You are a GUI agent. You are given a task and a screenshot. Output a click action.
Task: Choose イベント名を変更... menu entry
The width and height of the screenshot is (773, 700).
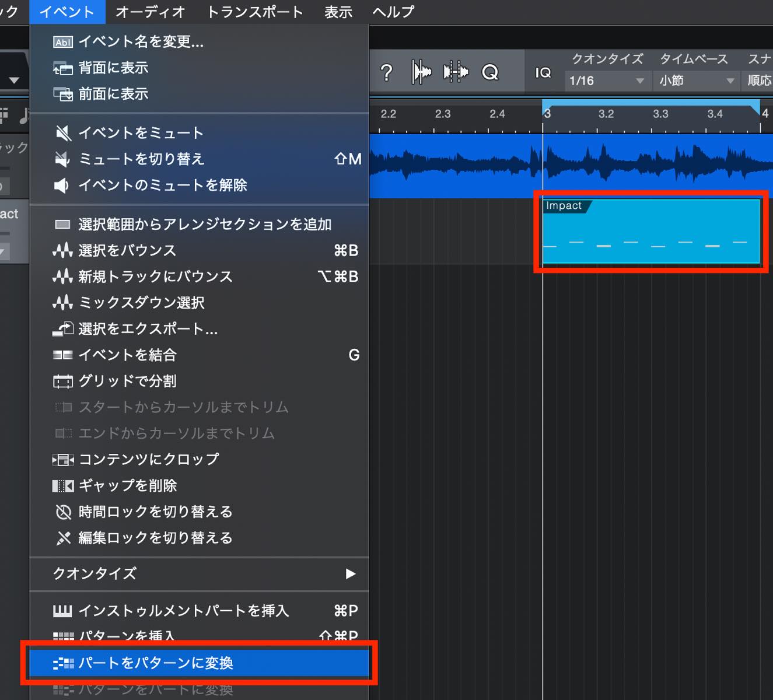pos(199,41)
